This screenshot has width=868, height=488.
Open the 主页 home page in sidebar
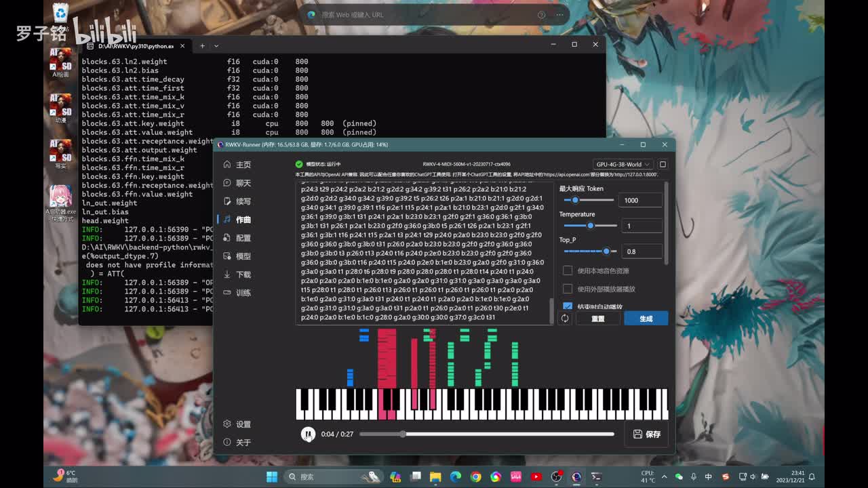237,165
